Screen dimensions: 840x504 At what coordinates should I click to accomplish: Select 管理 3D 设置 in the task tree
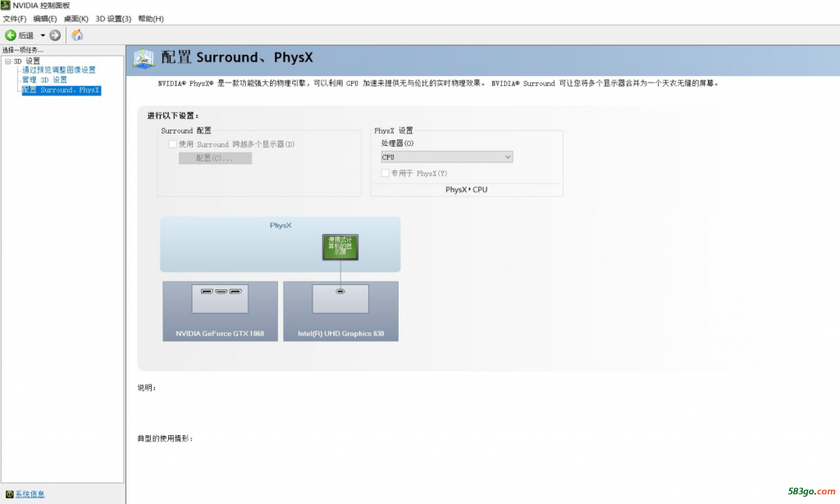click(44, 79)
